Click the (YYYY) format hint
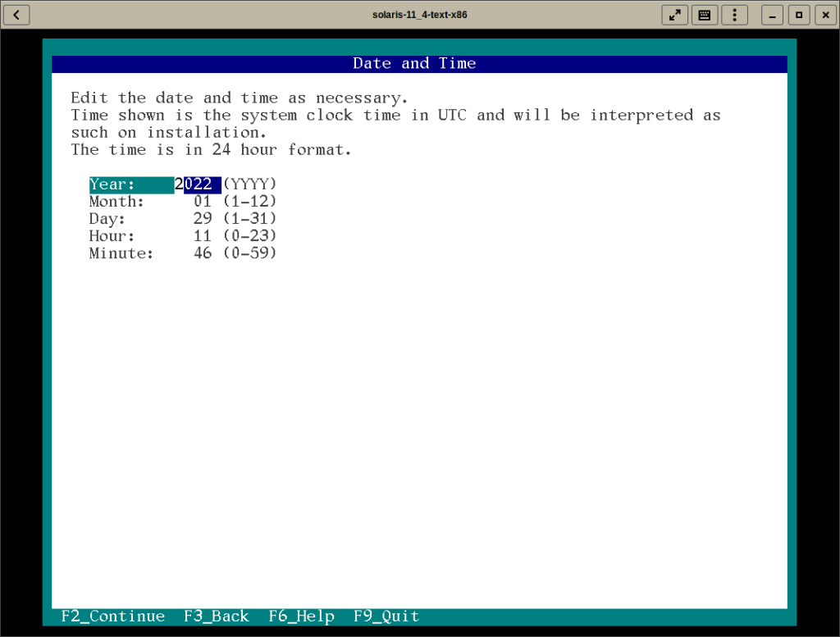Image resolution: width=840 pixels, height=637 pixels. 249,184
